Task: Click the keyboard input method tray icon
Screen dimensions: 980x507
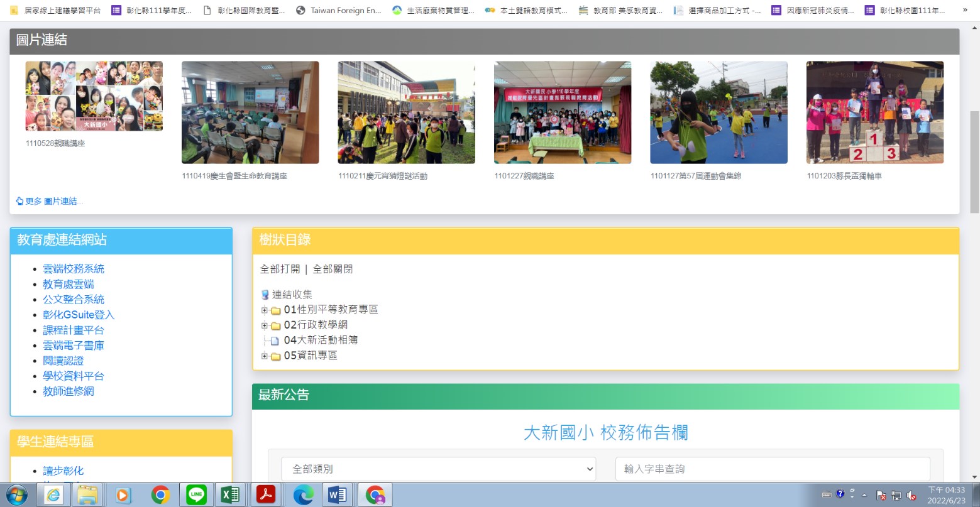Action: point(827,494)
